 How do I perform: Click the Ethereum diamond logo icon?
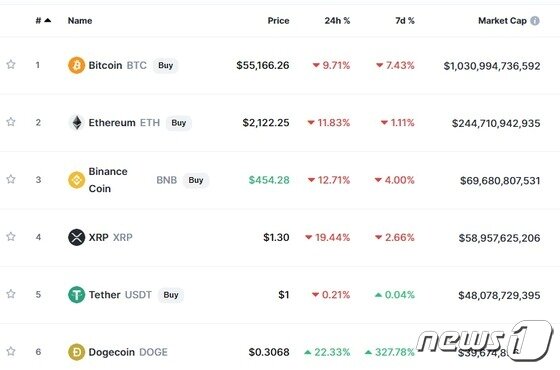point(76,122)
